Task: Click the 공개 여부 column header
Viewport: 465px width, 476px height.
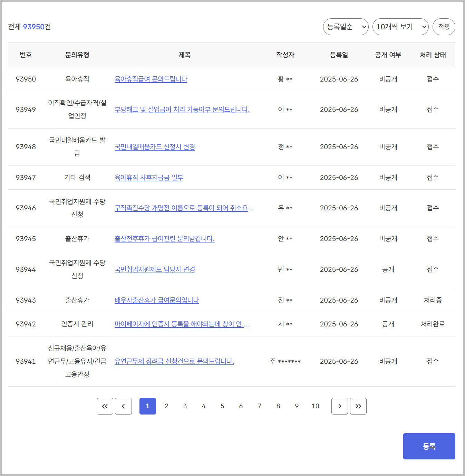Action: pyautogui.click(x=388, y=55)
